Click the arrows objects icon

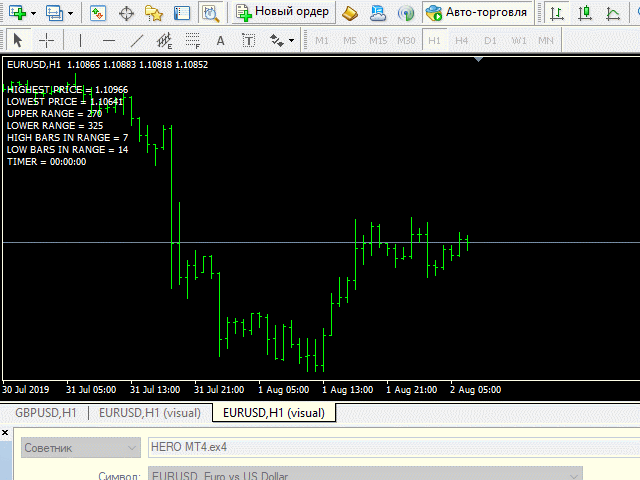click(x=277, y=40)
